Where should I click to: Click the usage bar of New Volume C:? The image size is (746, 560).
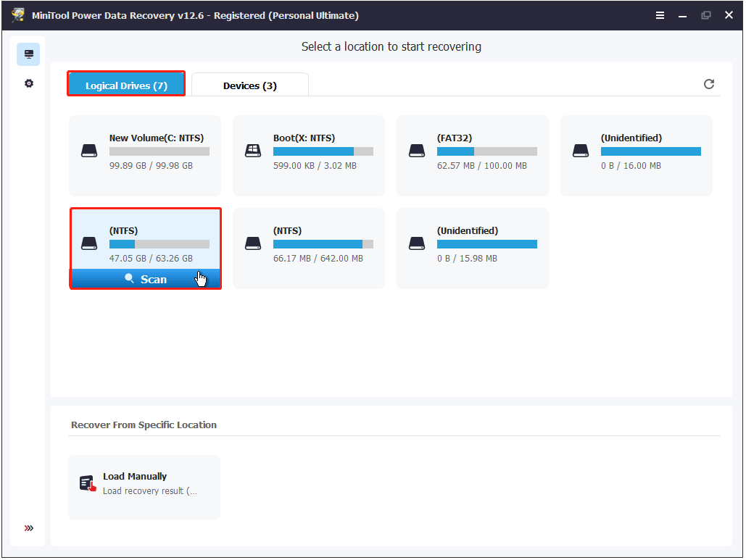tap(159, 151)
